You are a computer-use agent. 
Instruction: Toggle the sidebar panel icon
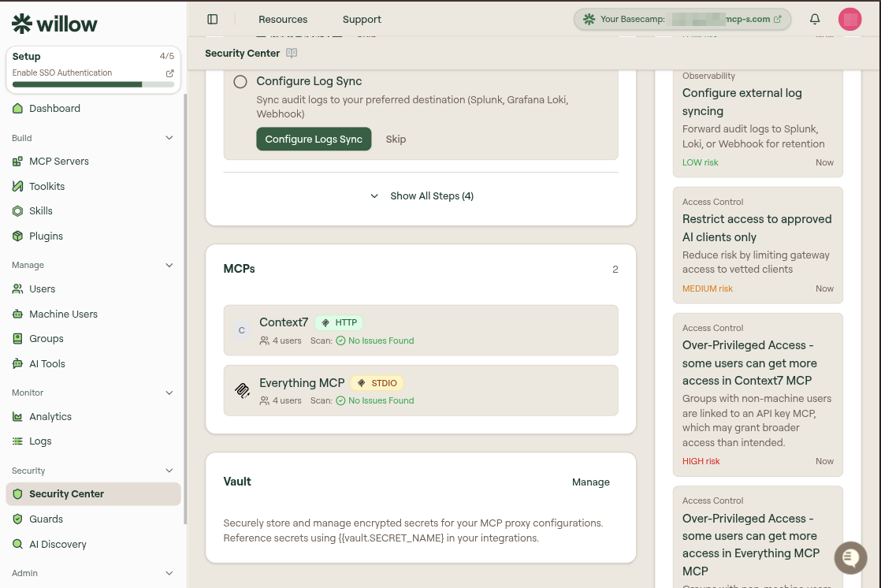pos(213,19)
